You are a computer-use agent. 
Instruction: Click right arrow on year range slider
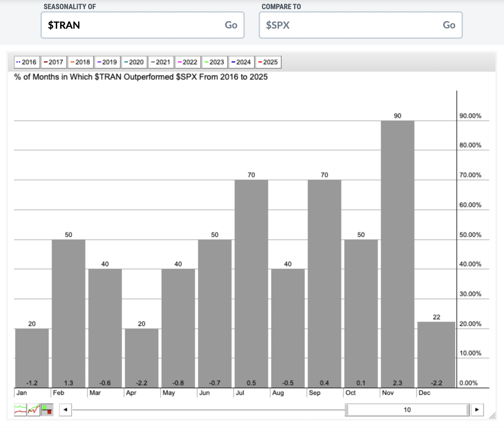477,410
